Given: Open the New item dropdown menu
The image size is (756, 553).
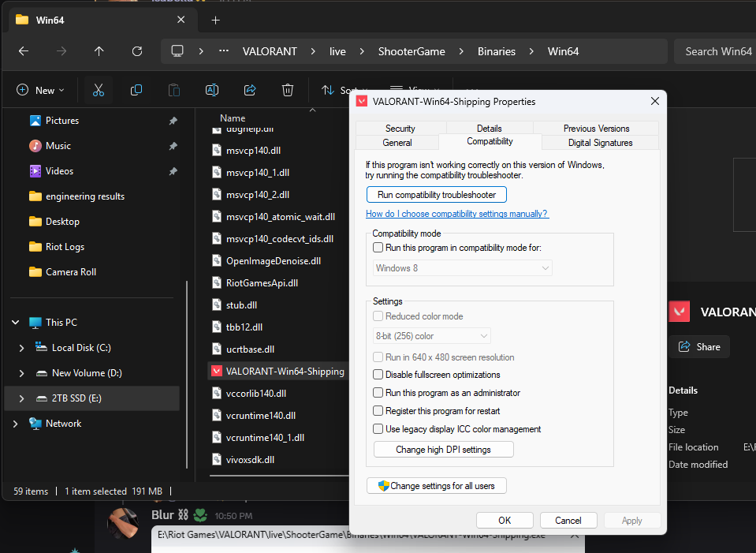Looking at the screenshot, I should (x=40, y=90).
